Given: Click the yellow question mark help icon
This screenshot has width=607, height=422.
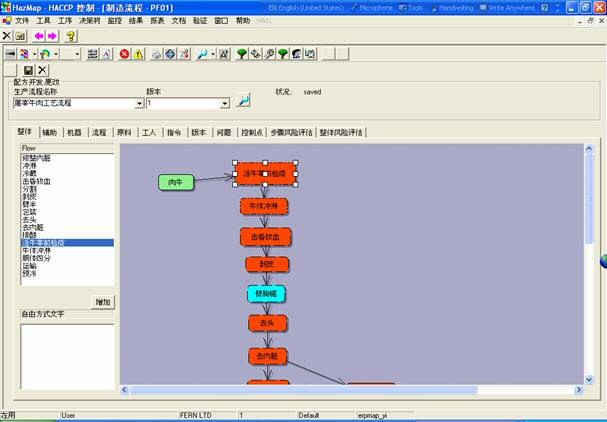Looking at the screenshot, I should click(71, 36).
